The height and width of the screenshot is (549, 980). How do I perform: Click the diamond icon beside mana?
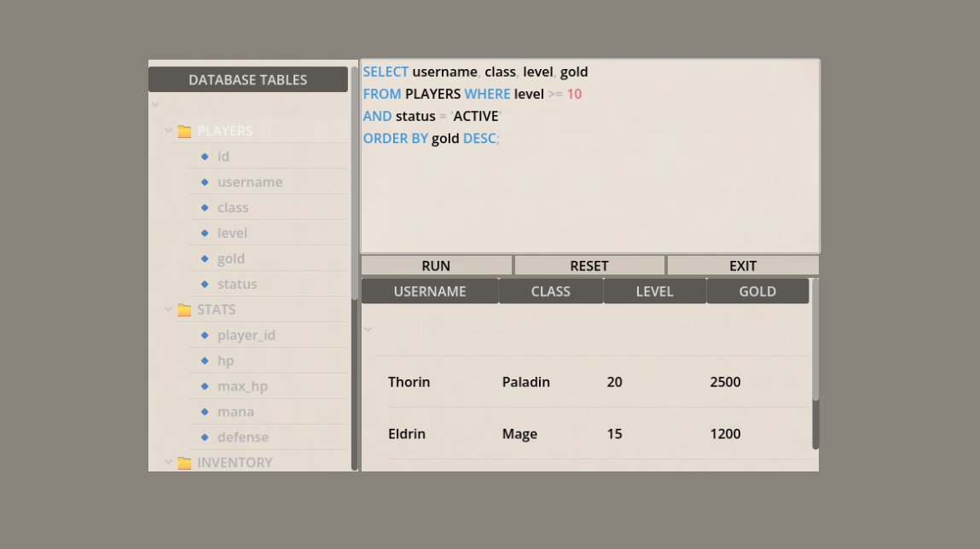[205, 413]
